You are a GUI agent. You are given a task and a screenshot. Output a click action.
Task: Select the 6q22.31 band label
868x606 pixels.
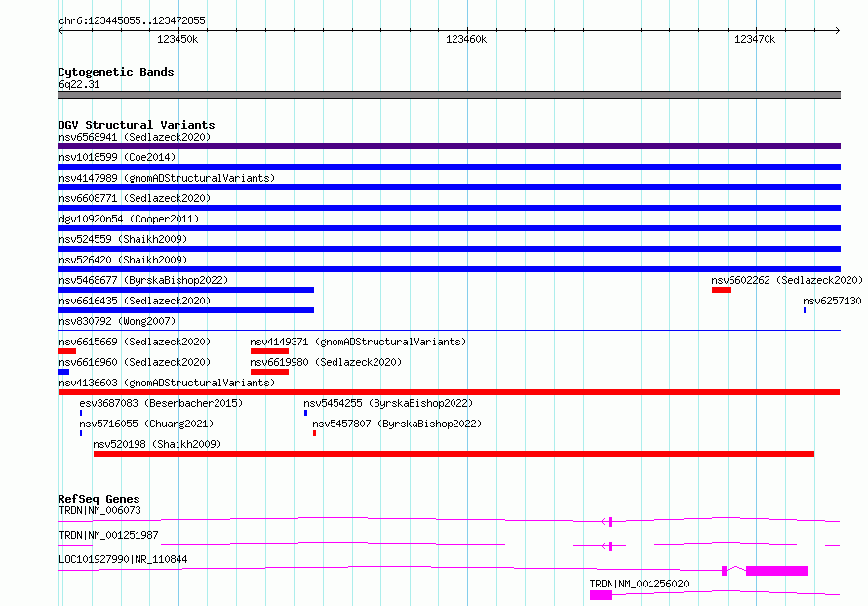79,84
